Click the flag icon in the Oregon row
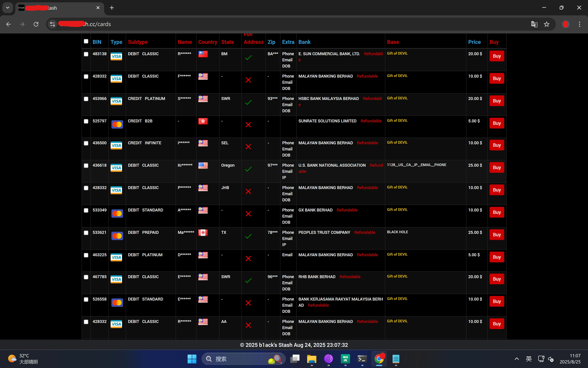This screenshot has width=588, height=368. click(203, 165)
